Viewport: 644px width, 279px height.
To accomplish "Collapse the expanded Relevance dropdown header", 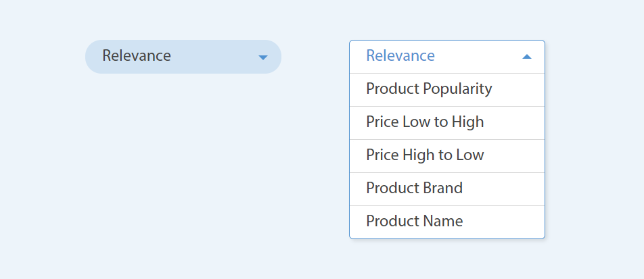I will (x=447, y=57).
